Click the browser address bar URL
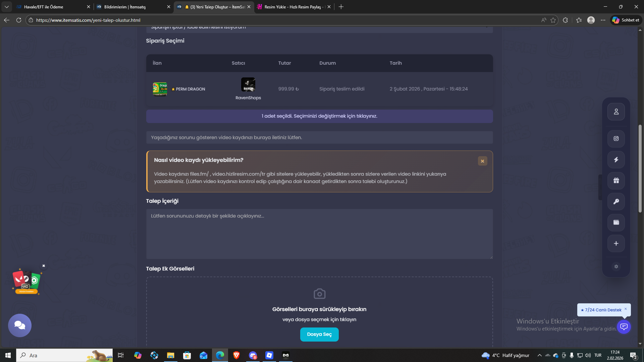This screenshot has width=644, height=362. [88, 20]
